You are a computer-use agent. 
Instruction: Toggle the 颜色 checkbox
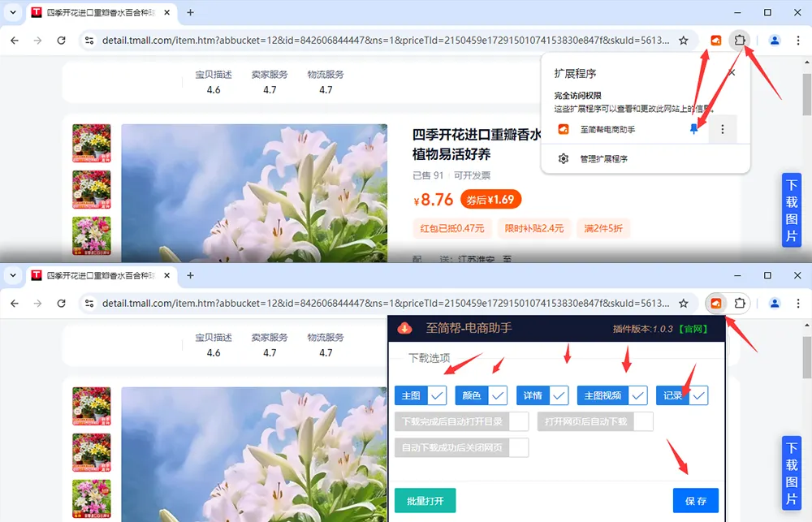coord(498,395)
